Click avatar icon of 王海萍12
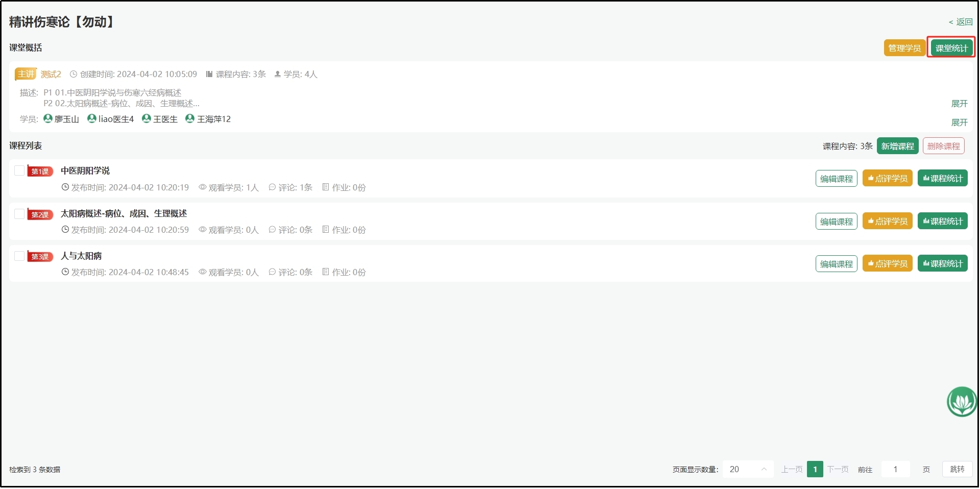 (x=190, y=118)
